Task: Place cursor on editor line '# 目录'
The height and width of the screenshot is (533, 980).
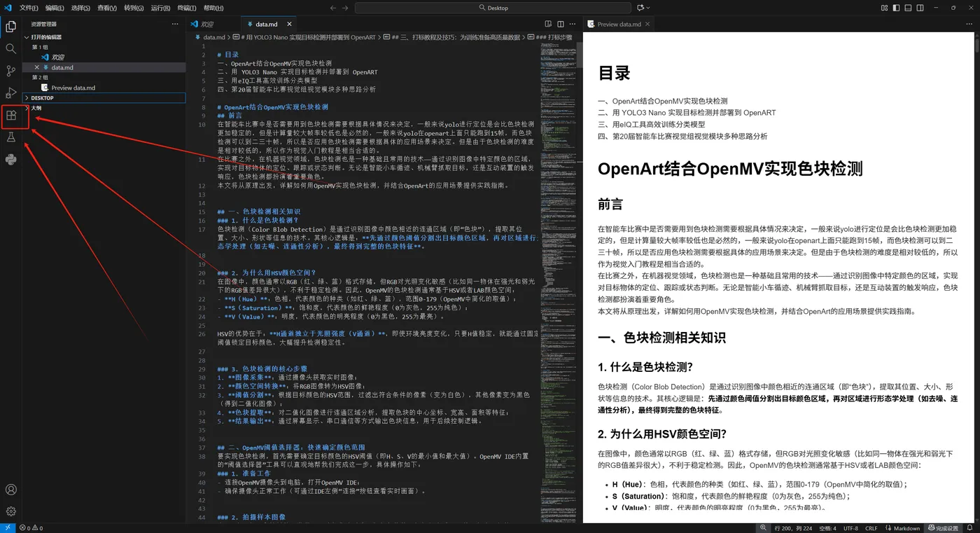Action: [228, 55]
